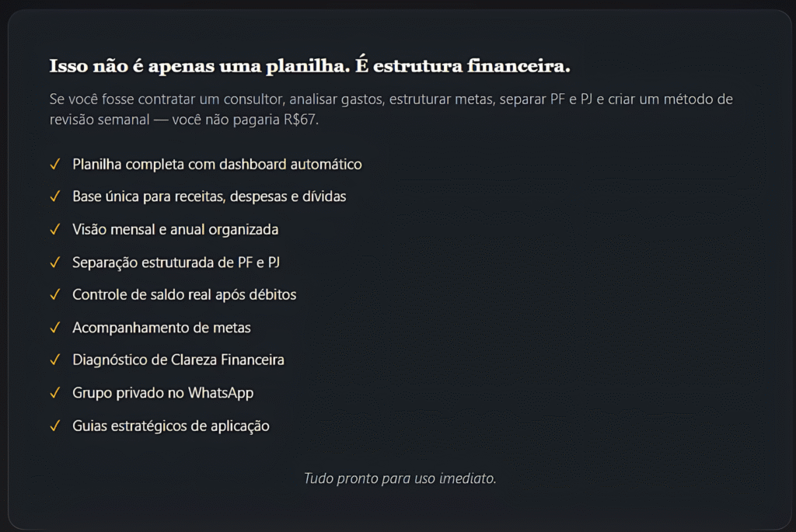Click the "Visão mensal e anual organizada" text

tap(175, 230)
